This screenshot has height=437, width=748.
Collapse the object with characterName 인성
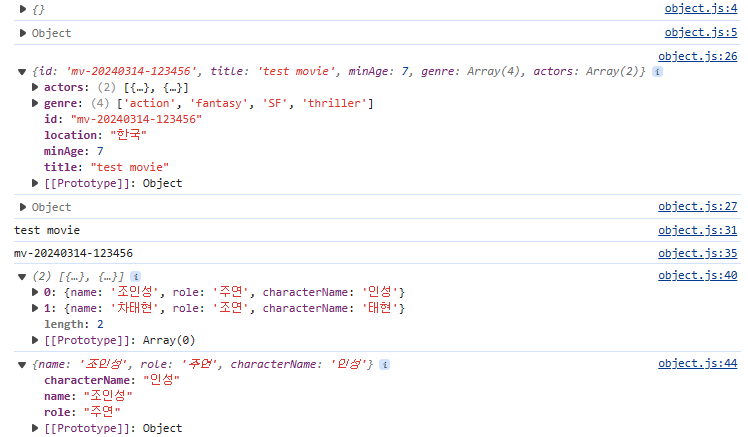(22, 364)
